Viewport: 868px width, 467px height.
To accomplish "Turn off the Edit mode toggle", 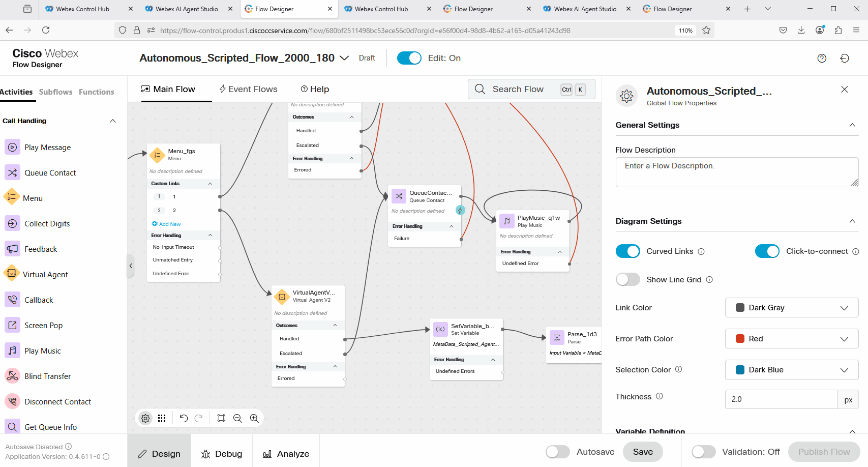I will coord(409,58).
